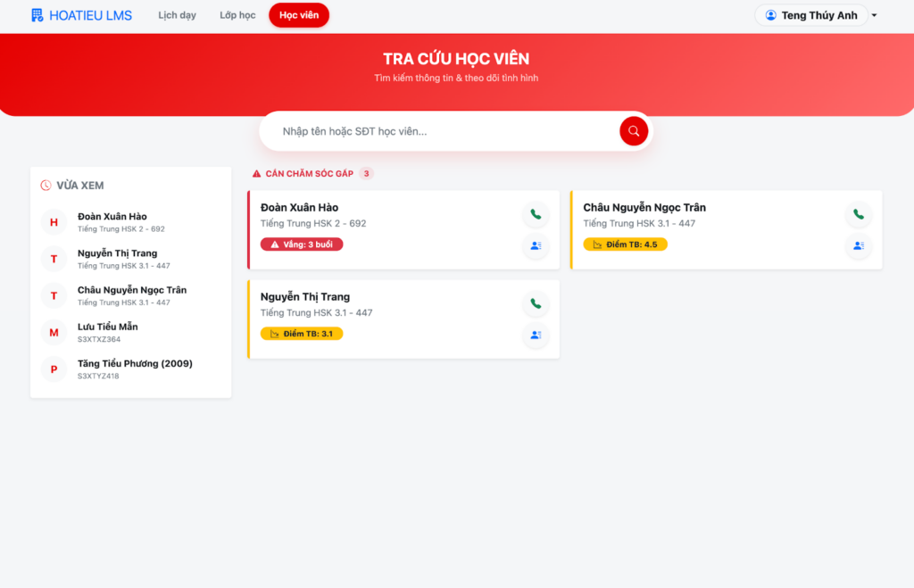Expand the Teng Thúy Anh account dropdown arrow
Image resolution: width=914 pixels, height=588 pixels.
[x=875, y=16]
